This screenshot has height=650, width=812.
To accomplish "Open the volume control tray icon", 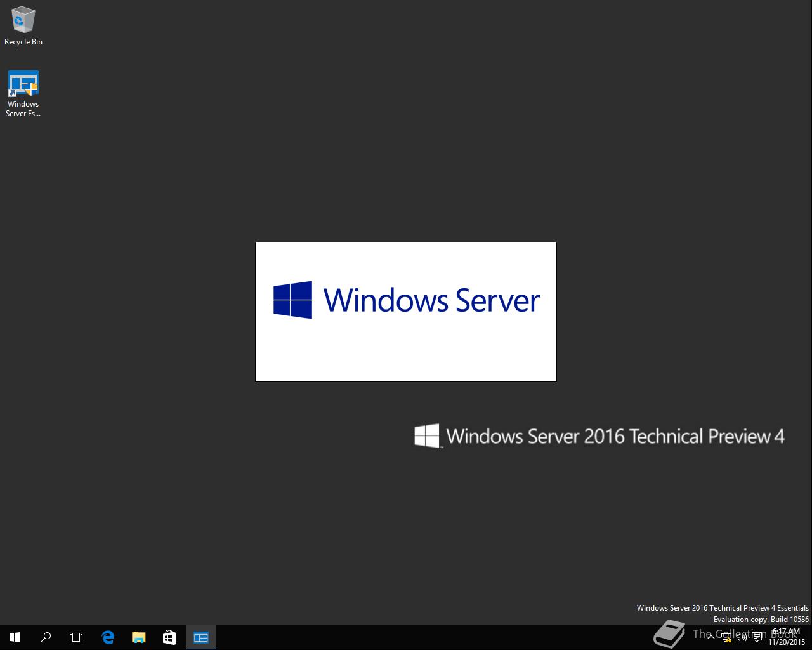I will (741, 637).
